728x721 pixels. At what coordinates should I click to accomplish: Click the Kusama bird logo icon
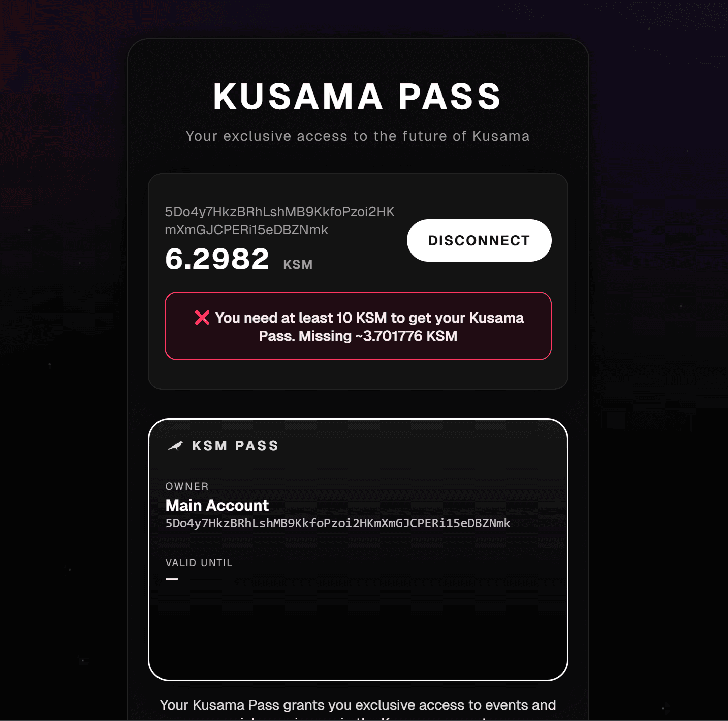pos(175,446)
